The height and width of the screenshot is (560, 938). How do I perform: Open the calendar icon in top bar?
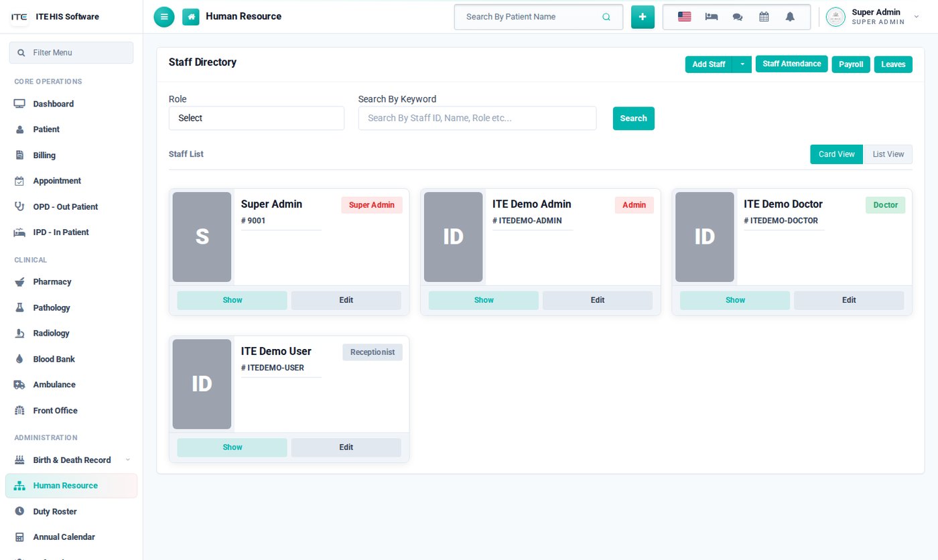pyautogui.click(x=764, y=17)
